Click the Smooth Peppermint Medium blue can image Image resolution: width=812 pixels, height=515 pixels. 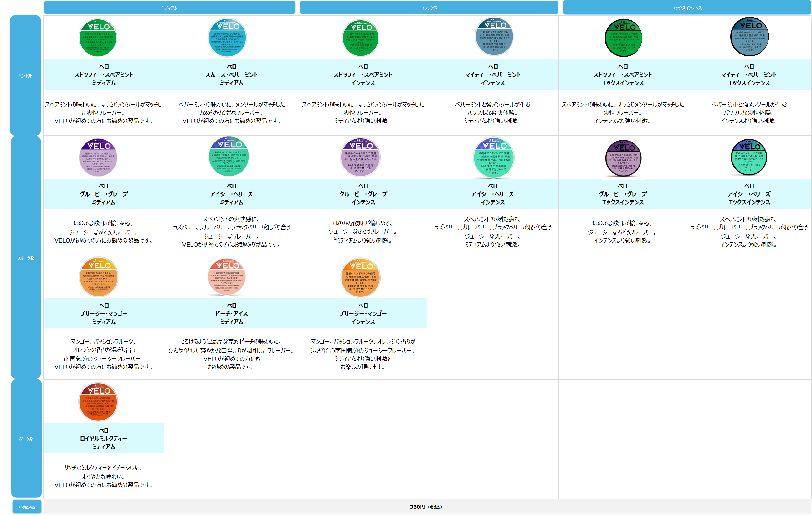(227, 38)
